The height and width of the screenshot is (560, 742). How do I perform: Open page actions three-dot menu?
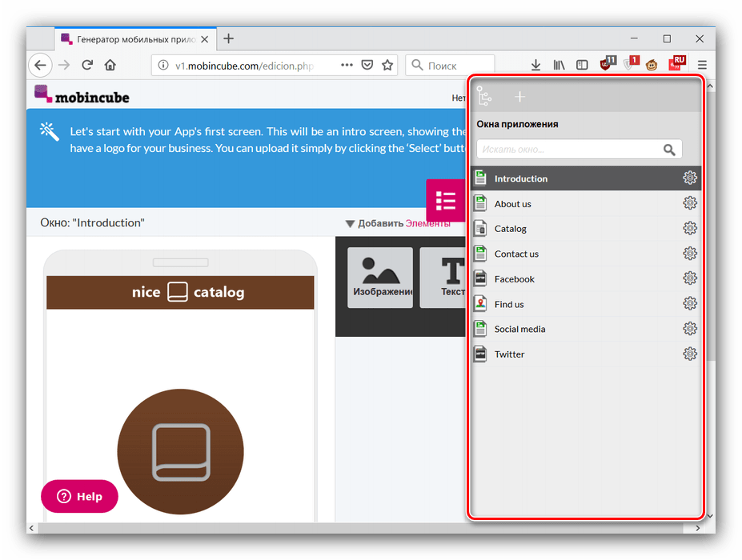347,65
